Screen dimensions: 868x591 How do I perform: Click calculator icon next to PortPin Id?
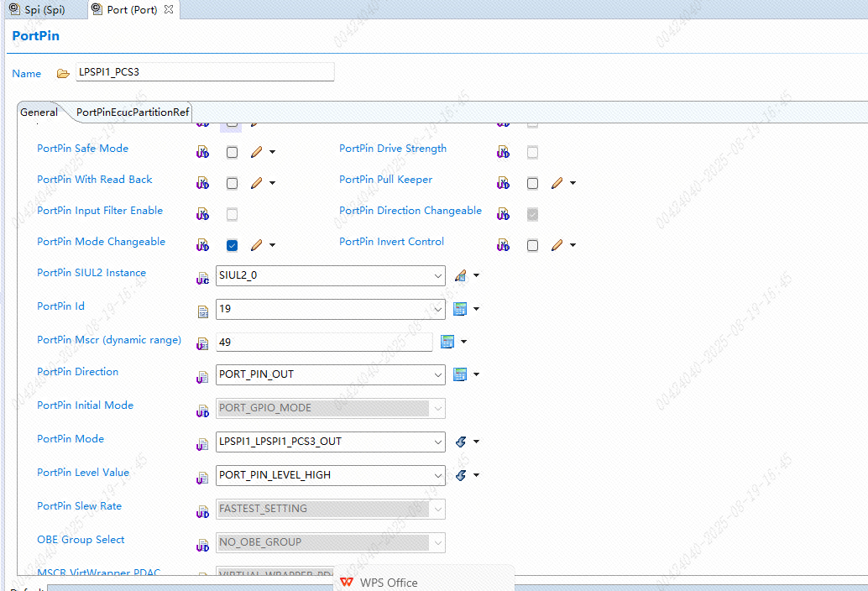[x=459, y=309]
